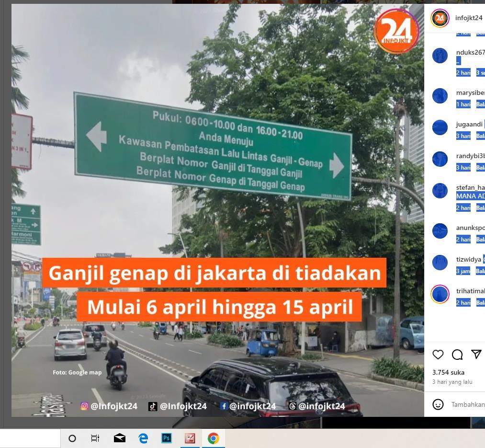This screenshot has height=448, width=485.
Task: Click trihatimal's story-ringed avatar
Action: tap(440, 294)
